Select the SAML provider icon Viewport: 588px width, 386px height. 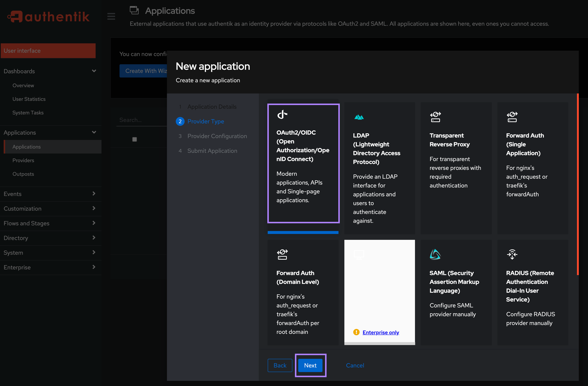[x=434, y=254]
